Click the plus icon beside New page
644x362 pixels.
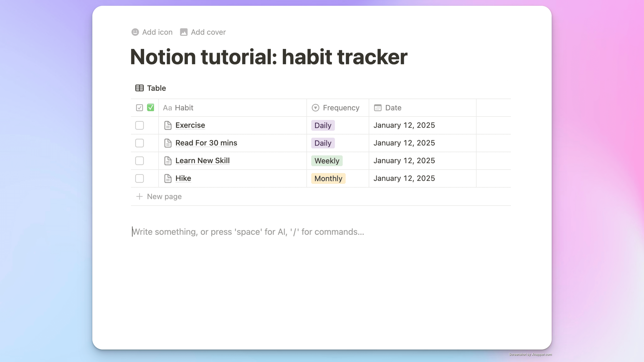(140, 196)
